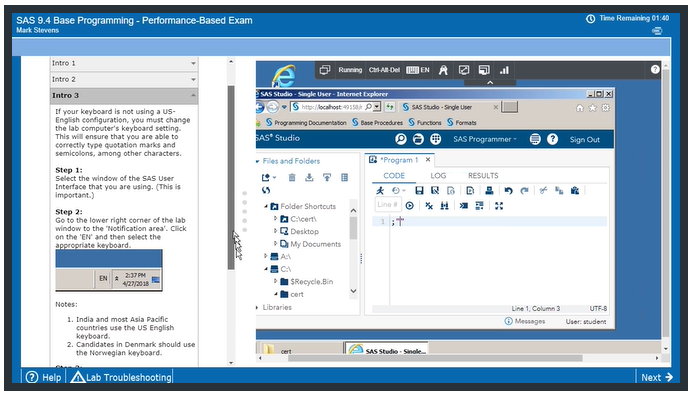Save the program with disk icon
This screenshot has height=395, width=693.
point(419,190)
